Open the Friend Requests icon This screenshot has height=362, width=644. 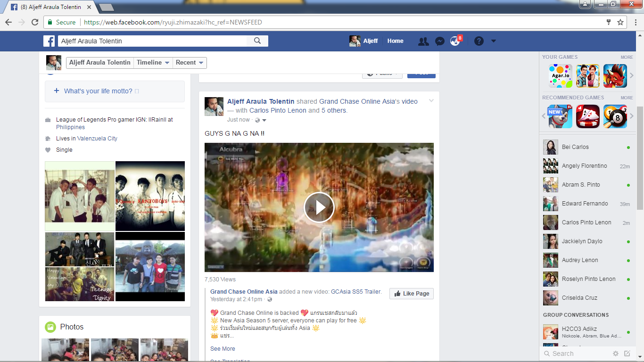pos(423,41)
